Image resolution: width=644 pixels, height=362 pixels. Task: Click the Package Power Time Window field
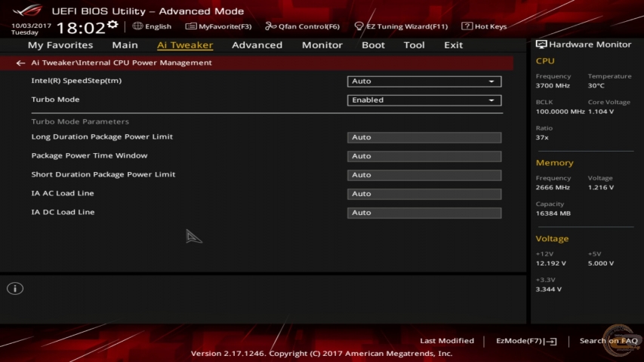coord(424,156)
